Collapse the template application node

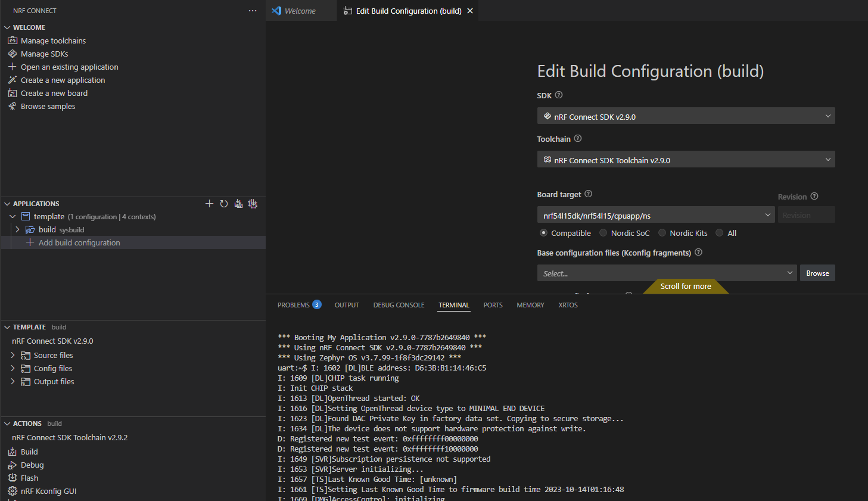pyautogui.click(x=13, y=217)
